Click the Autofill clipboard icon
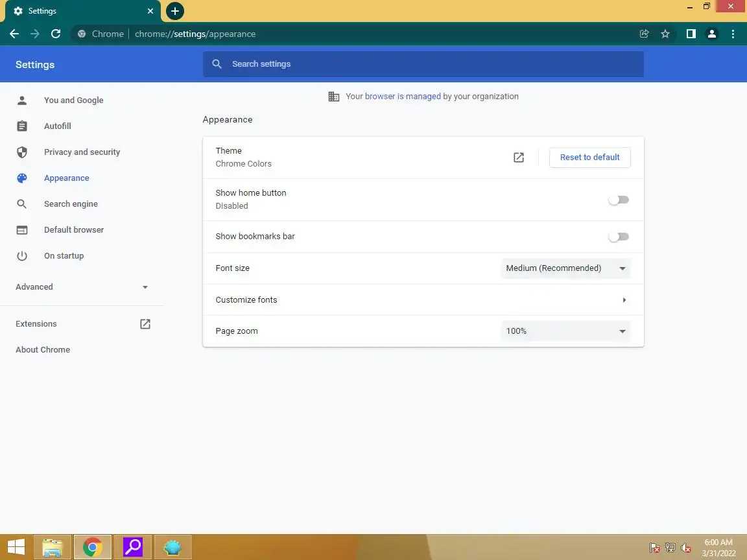The width and height of the screenshot is (747, 560). pyautogui.click(x=22, y=126)
